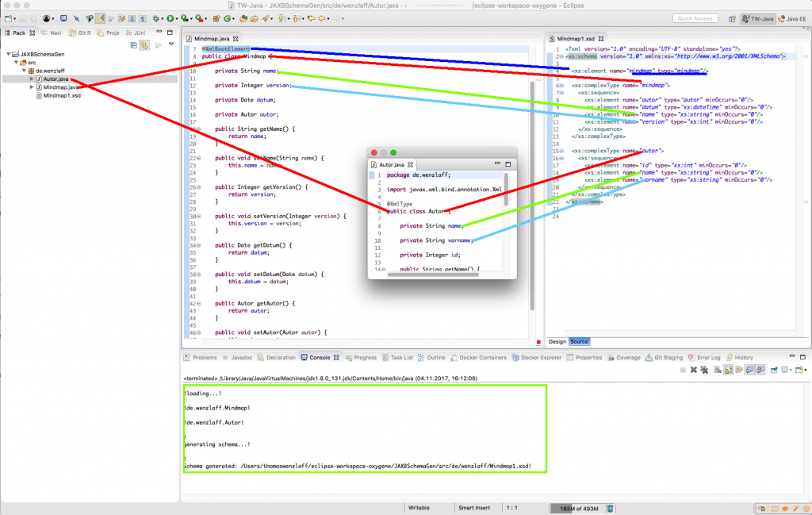
Task: Select Mindmap1.xsd in the Package Explorer
Action: click(x=63, y=95)
